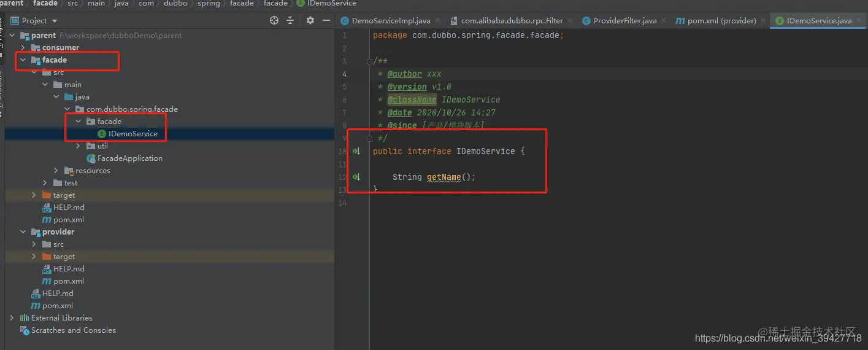Expand the util package
This screenshot has height=350, width=868.
click(79, 146)
